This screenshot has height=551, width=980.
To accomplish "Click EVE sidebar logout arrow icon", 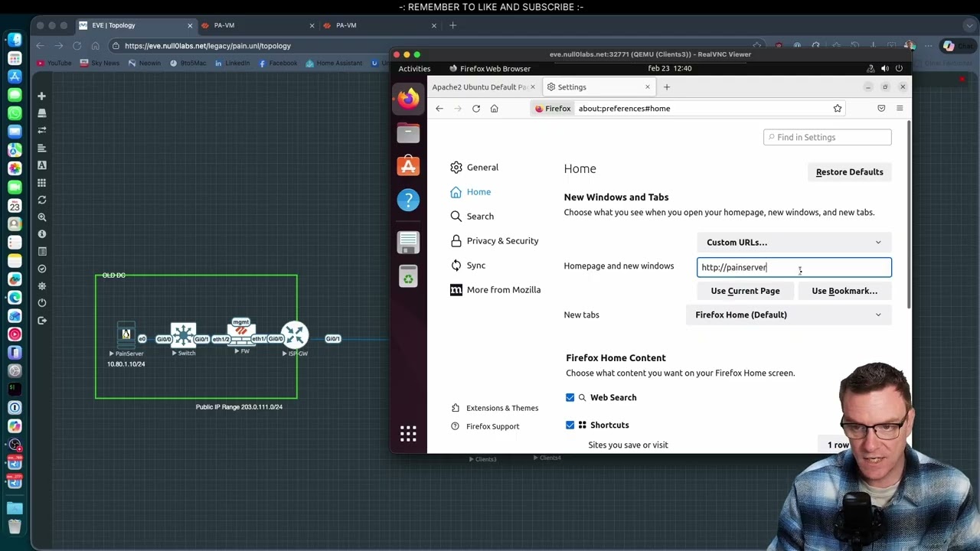I will [42, 320].
